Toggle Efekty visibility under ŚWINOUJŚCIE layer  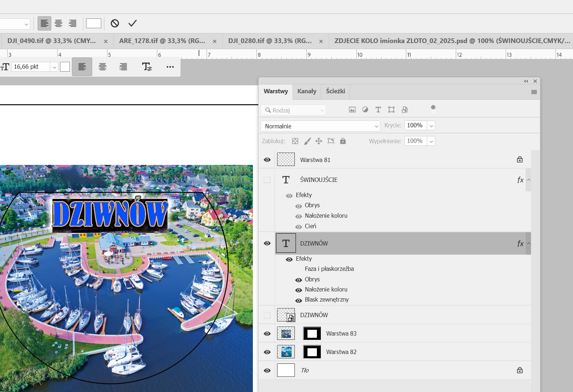click(289, 196)
